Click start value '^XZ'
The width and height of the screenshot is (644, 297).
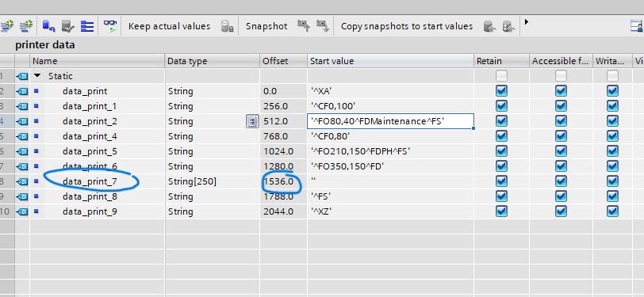(x=320, y=211)
